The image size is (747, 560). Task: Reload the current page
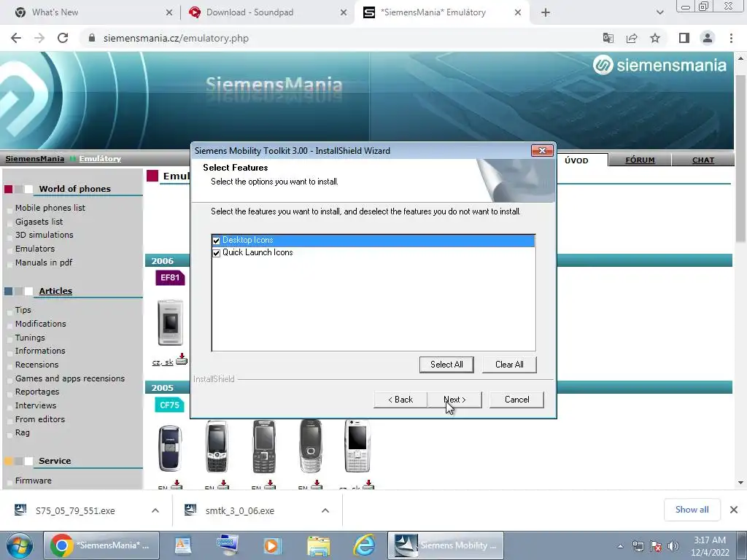63,38
